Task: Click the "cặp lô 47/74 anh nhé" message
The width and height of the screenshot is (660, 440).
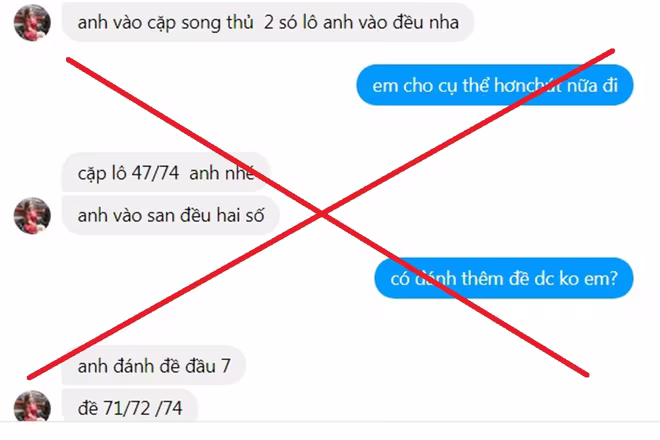Action: tap(166, 173)
